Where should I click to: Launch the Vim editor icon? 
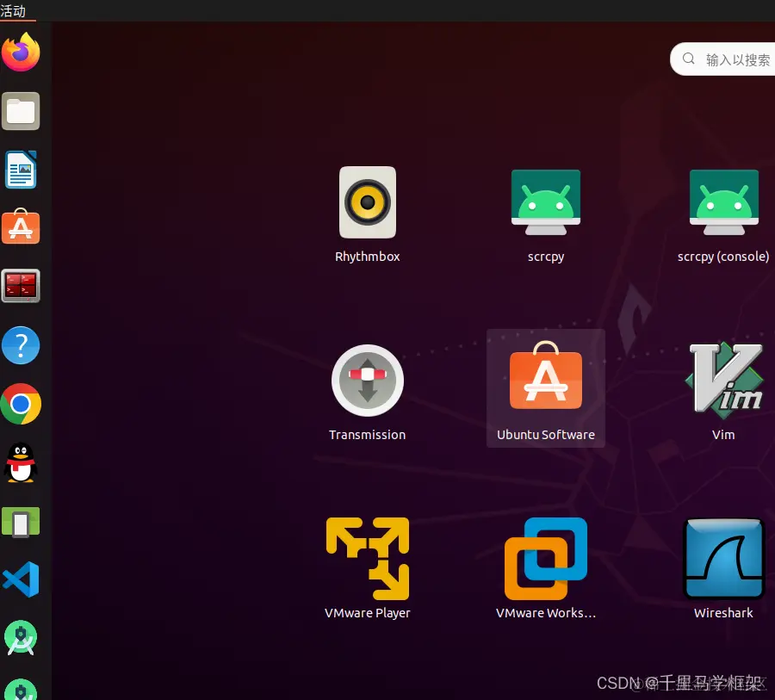pyautogui.click(x=723, y=381)
